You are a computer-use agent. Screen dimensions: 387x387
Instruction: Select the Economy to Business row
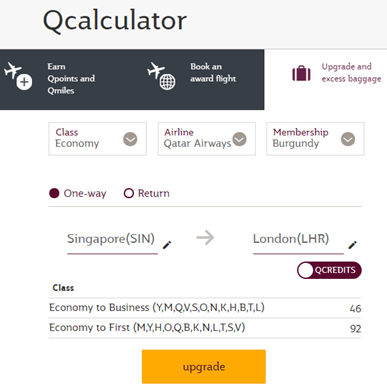click(x=205, y=308)
